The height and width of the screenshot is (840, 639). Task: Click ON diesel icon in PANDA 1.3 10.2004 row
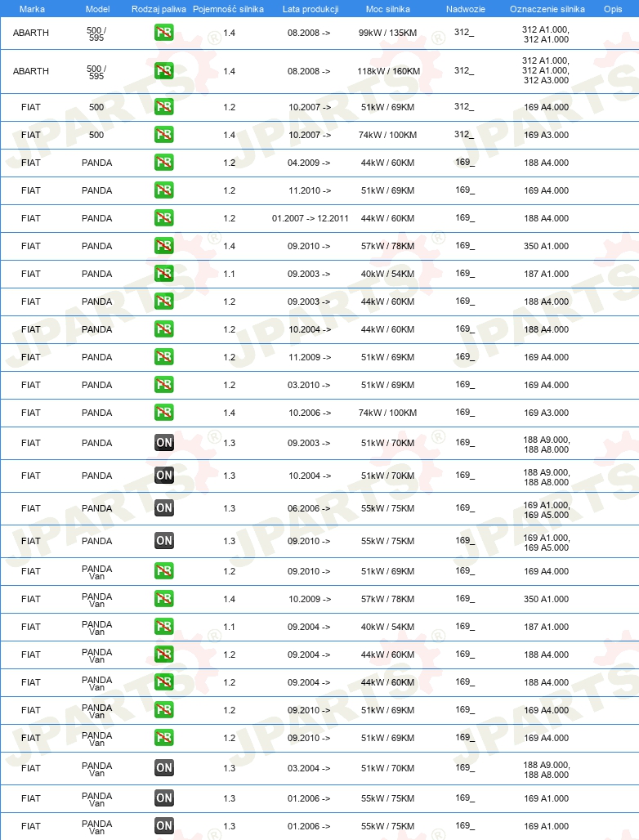(164, 476)
